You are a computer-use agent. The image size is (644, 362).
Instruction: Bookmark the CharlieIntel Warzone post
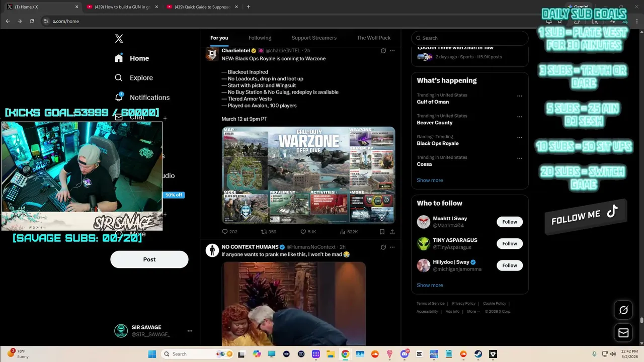tap(382, 232)
